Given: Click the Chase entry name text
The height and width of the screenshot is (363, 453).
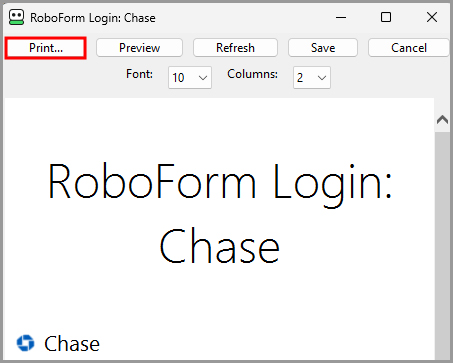Looking at the screenshot, I should point(72,344).
